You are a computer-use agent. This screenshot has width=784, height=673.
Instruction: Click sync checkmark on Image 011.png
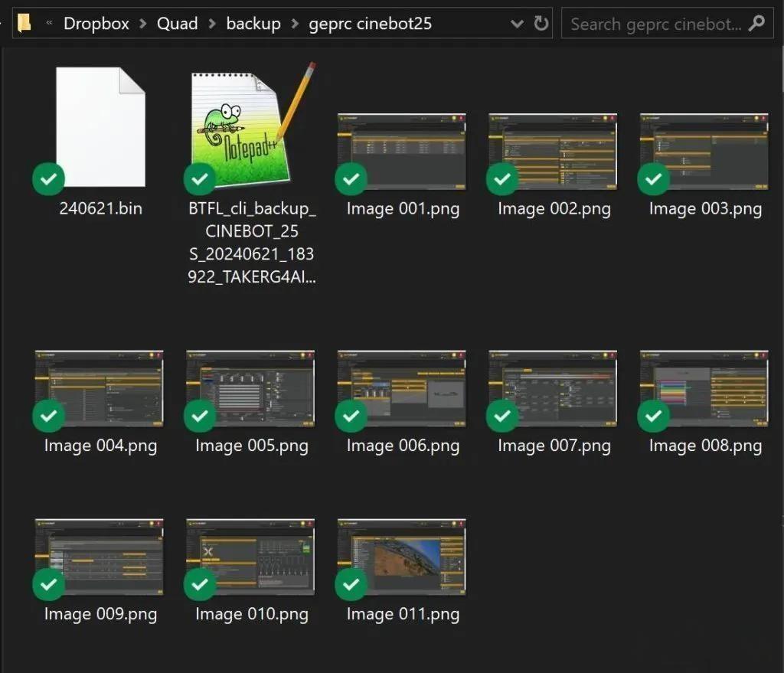point(351,584)
